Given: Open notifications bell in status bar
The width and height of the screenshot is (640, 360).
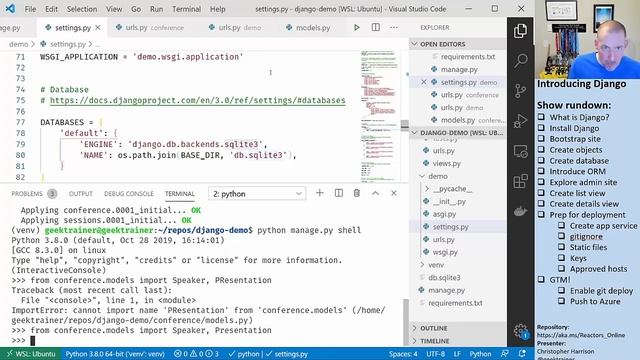Looking at the screenshot, I should [x=522, y=354].
